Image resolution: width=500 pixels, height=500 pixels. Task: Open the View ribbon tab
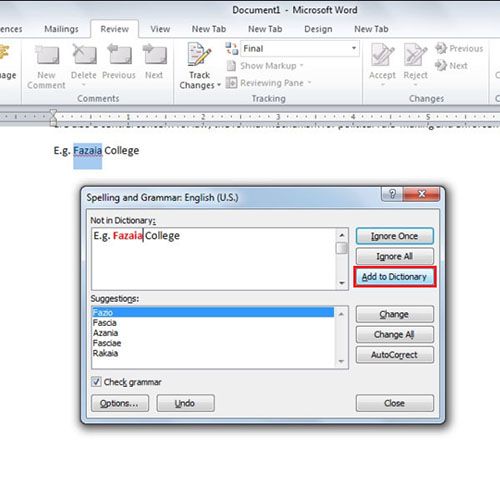[x=160, y=29]
